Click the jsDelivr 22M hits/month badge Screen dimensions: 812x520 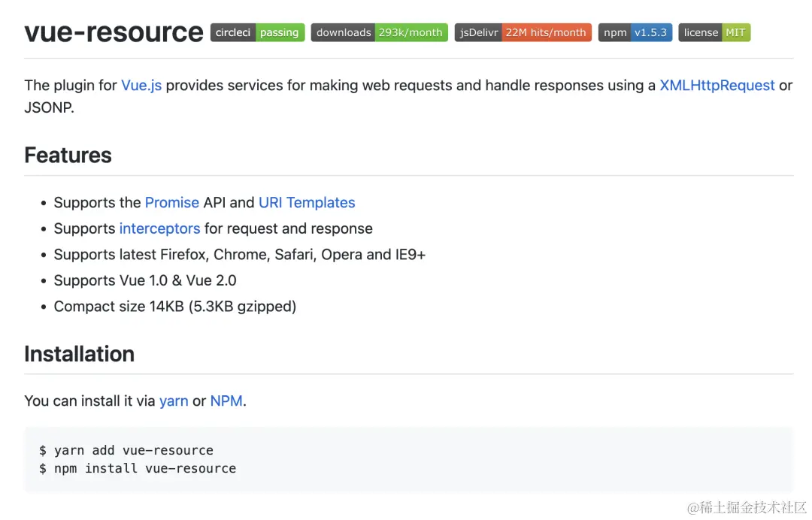(523, 32)
